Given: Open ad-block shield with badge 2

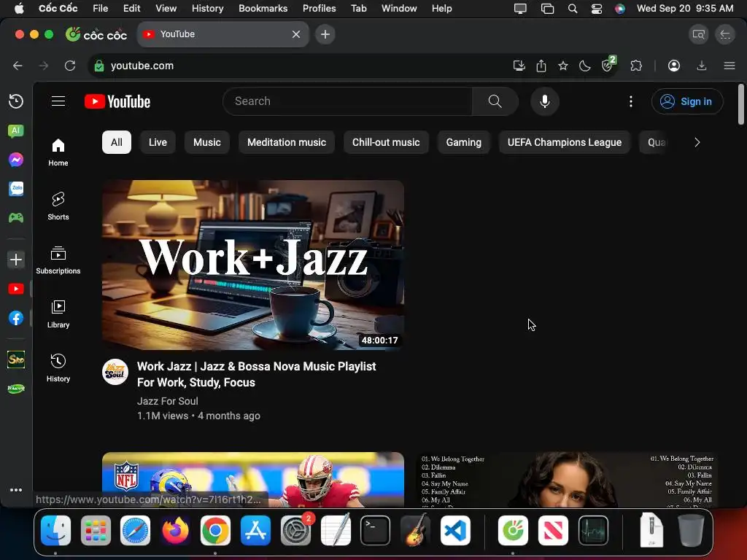Looking at the screenshot, I should [608, 64].
